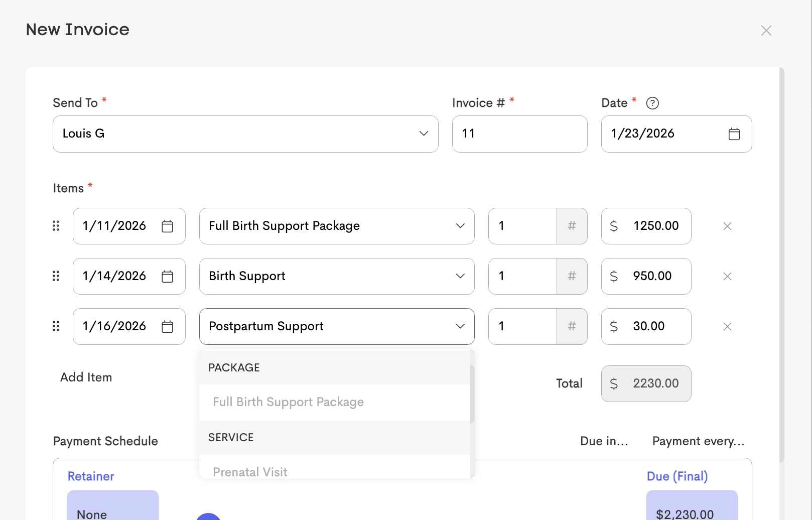This screenshot has height=520, width=812.
Task: Click the item dropdown list scrollbar
Action: (472, 395)
